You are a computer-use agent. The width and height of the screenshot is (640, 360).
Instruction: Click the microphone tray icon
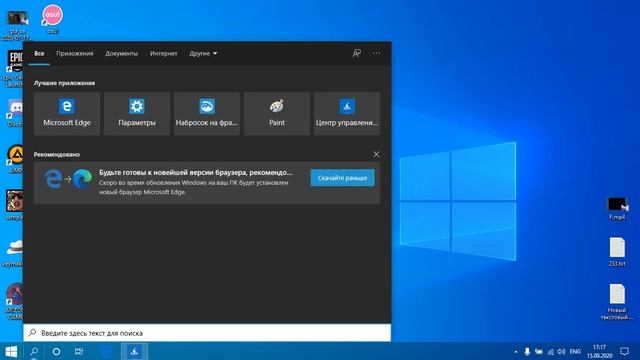click(x=527, y=351)
